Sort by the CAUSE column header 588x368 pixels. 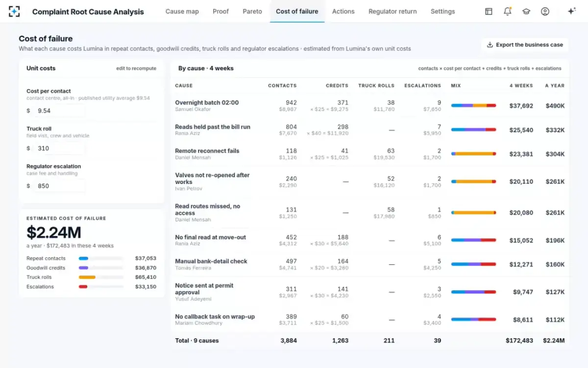(184, 86)
